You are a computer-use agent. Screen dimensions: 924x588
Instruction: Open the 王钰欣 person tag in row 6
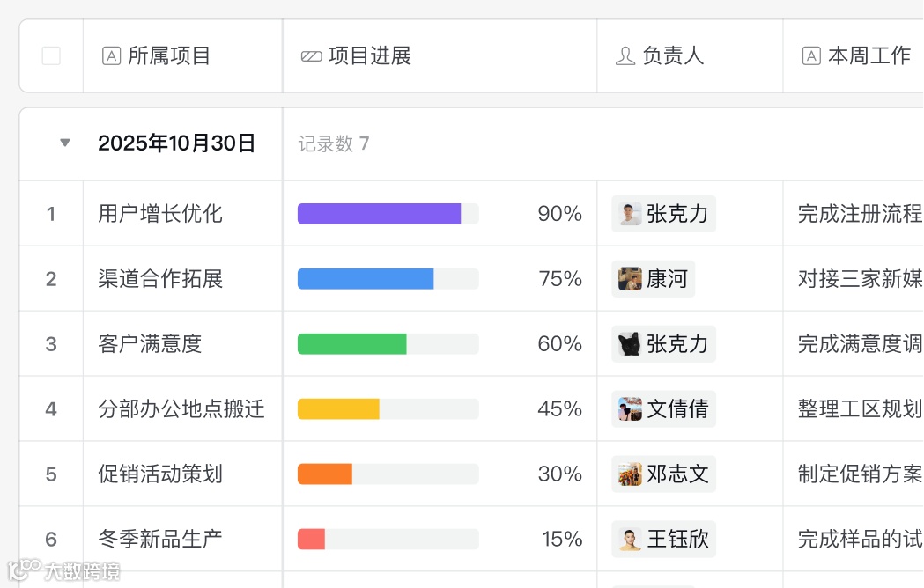tap(663, 539)
